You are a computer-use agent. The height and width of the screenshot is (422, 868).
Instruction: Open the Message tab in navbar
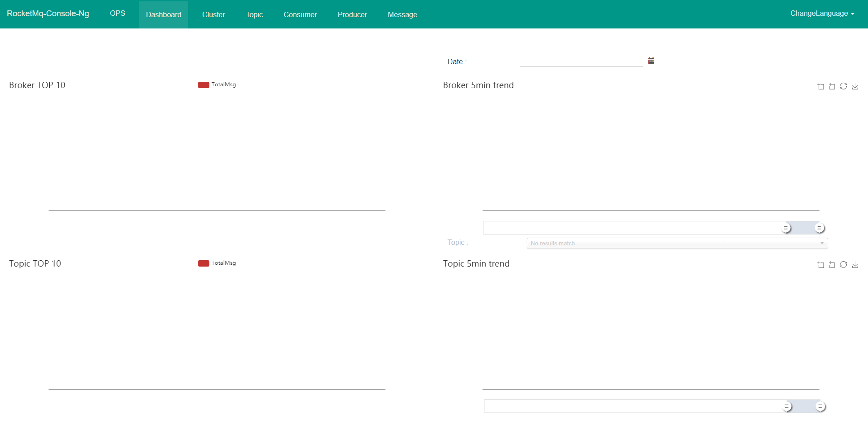[x=402, y=14]
